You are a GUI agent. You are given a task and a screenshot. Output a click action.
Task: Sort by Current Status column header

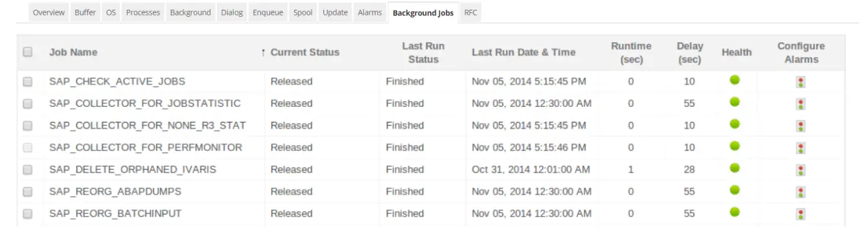click(x=304, y=52)
